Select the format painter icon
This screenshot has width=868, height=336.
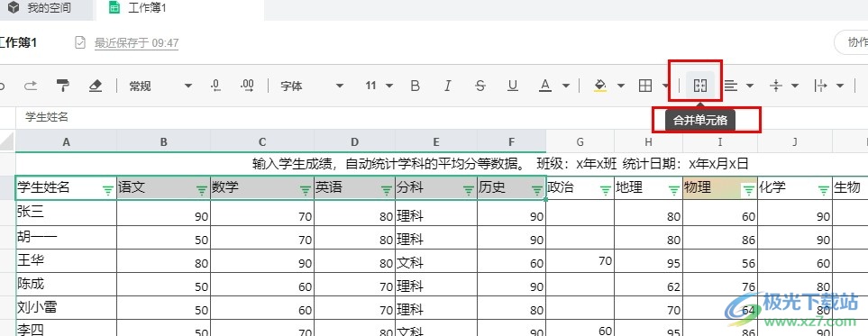point(63,86)
